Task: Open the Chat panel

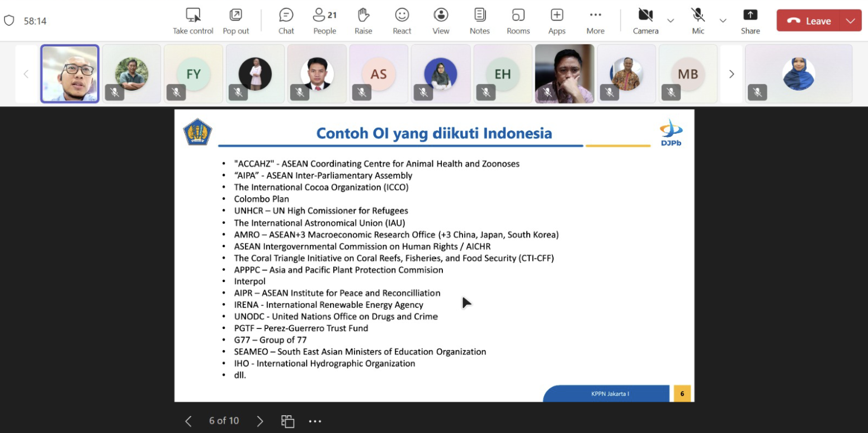Action: pos(286,21)
